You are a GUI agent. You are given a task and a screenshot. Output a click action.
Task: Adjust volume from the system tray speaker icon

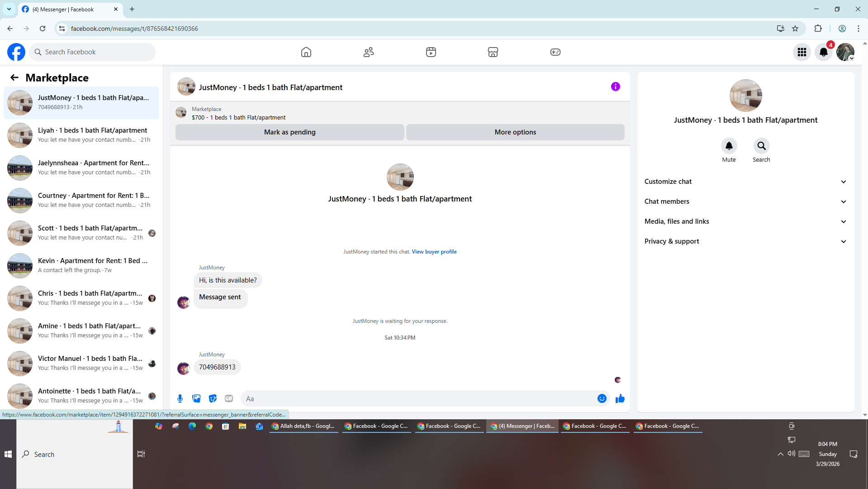(x=791, y=454)
